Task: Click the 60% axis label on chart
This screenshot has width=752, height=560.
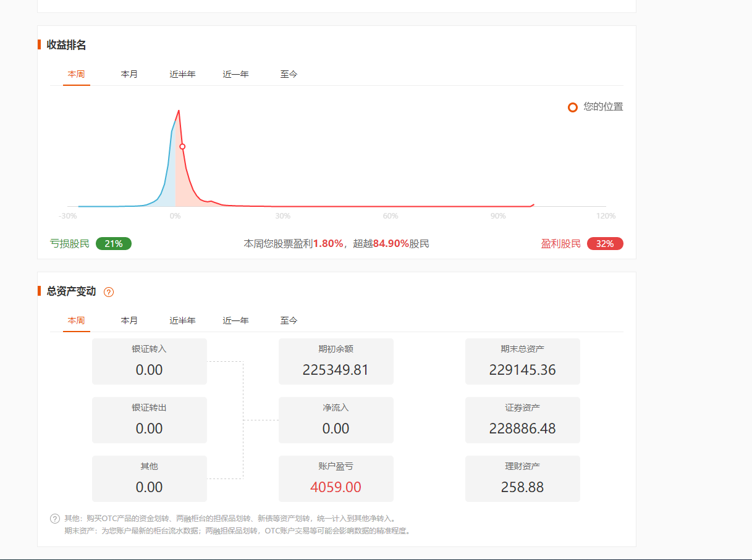Action: pos(391,216)
